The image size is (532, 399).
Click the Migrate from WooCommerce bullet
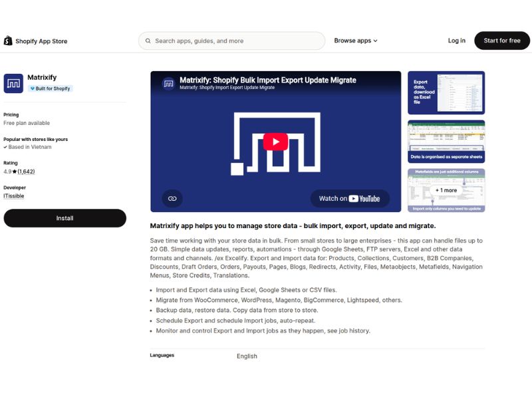[279, 301]
